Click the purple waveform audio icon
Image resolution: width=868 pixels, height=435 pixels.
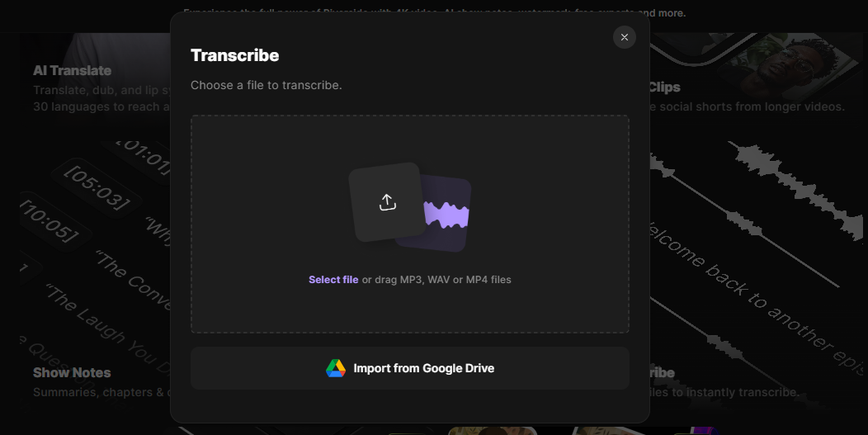446,215
